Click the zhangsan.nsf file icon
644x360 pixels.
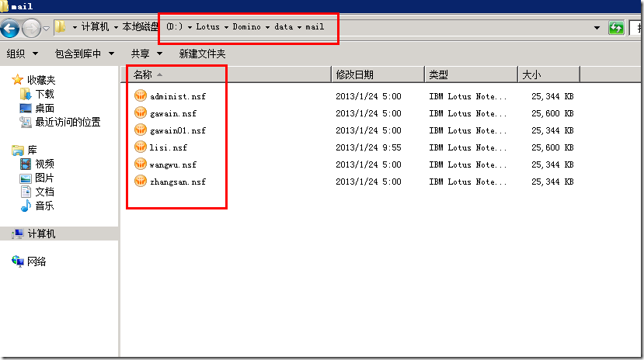pyautogui.click(x=141, y=182)
